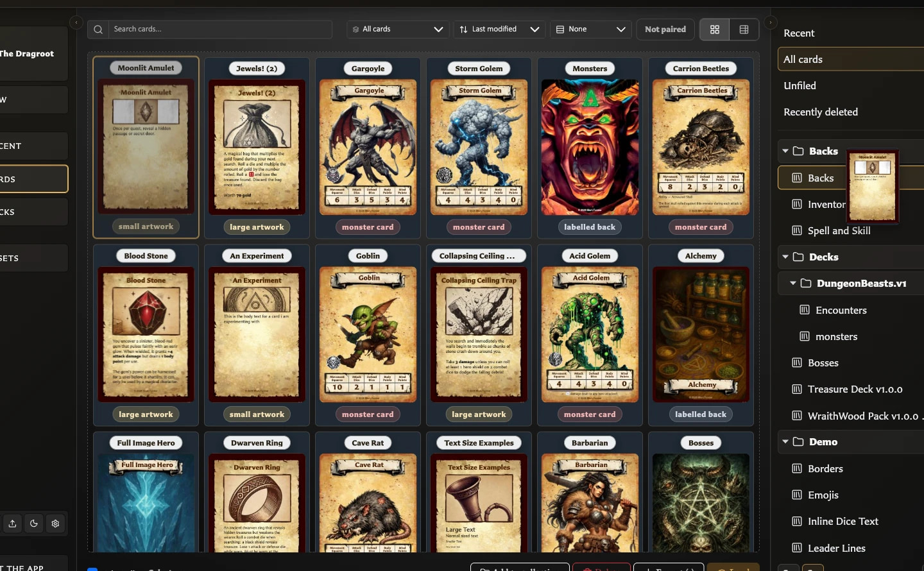Click the Cave Rat title label

coord(368,443)
